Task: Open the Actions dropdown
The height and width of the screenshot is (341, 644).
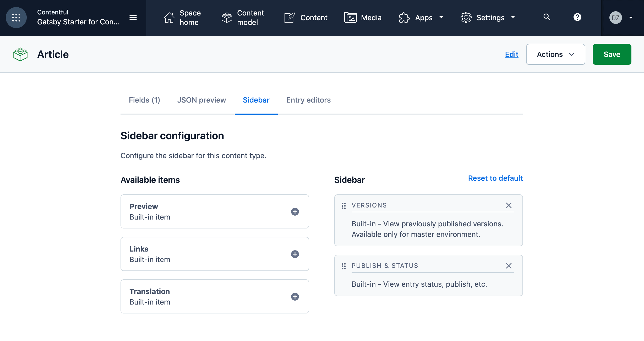Action: point(555,54)
